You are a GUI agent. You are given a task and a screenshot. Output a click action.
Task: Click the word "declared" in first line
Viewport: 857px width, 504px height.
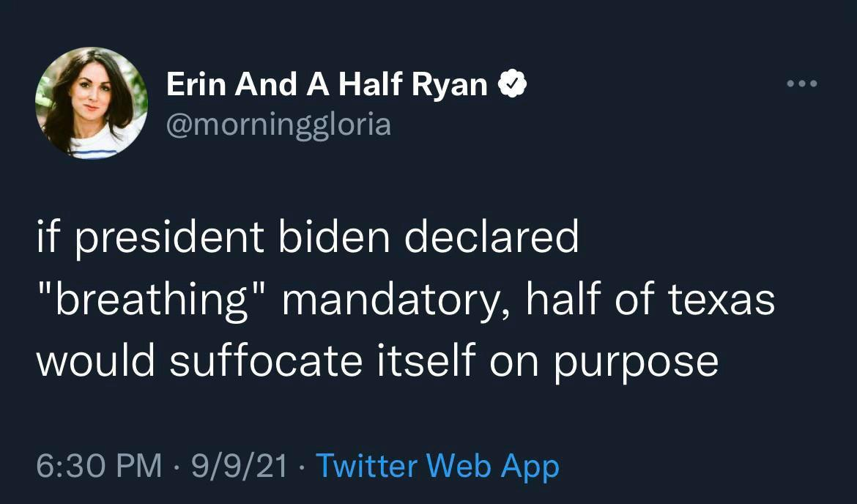(491, 236)
